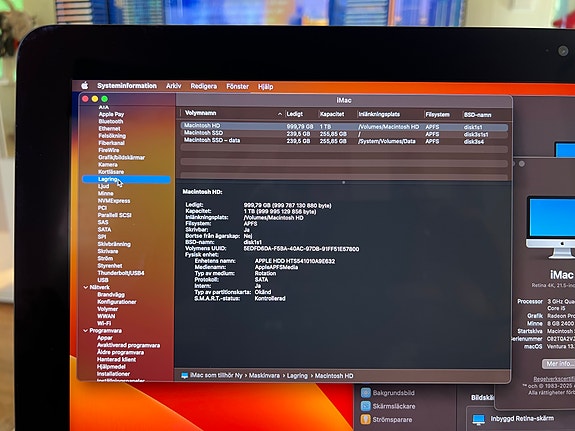575x431 pixels.
Task: Open the Regelverkscertifiering link
Action: click(554, 379)
